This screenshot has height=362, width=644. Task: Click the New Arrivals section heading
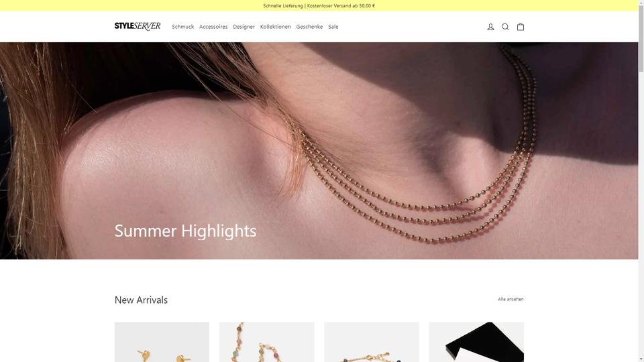tap(141, 300)
